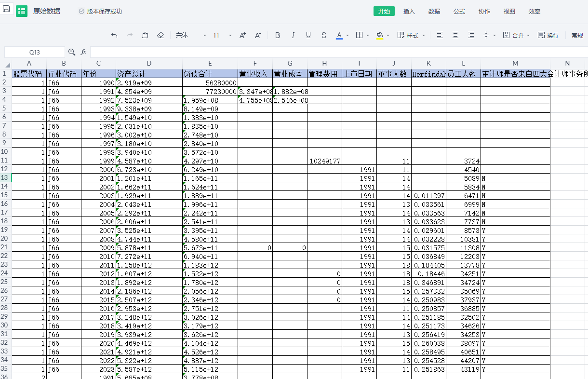The image size is (588, 379).
Task: Select the format painter tool
Action: click(x=145, y=35)
